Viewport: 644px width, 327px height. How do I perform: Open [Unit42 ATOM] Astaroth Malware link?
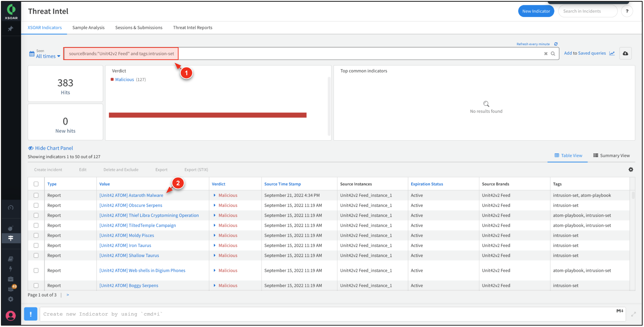pyautogui.click(x=131, y=195)
